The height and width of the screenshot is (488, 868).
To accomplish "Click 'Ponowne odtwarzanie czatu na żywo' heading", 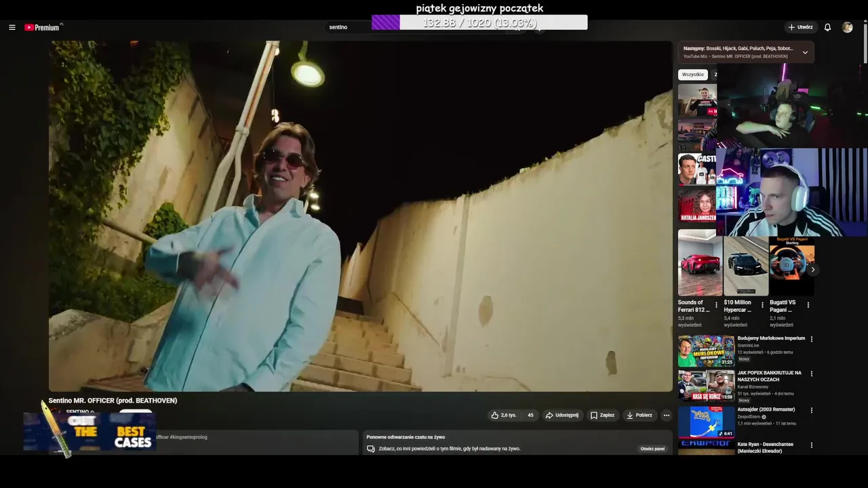I will coord(406,437).
